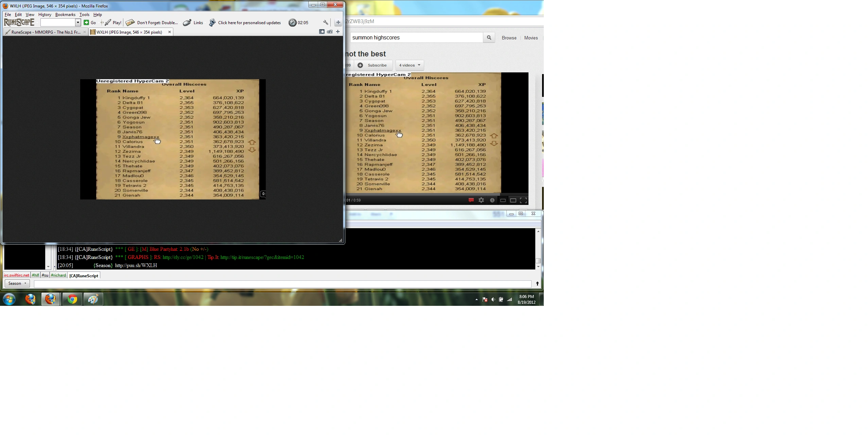Open the puu.sh/WXLH link in chat
Screen dimensions: 868x436
(136, 265)
